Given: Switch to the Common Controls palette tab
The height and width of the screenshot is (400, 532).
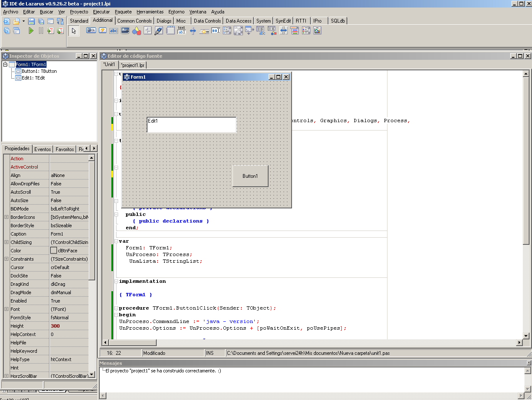Looking at the screenshot, I should [x=134, y=21].
